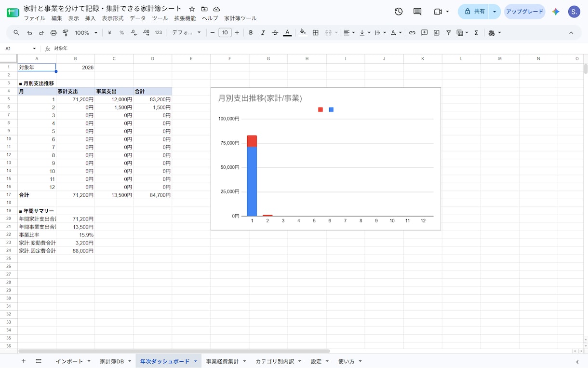Open the fill color picker
This screenshot has height=368, width=588.
coord(303,33)
